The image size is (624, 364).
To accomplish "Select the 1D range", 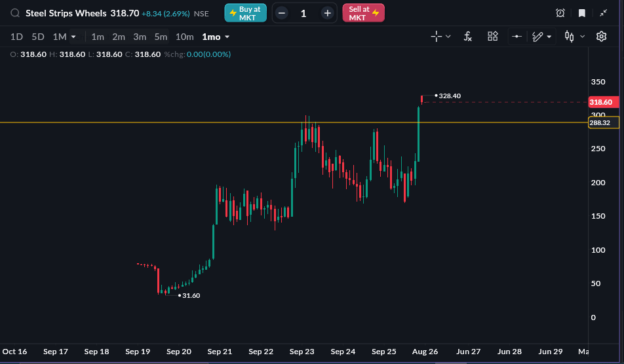I will (16, 37).
